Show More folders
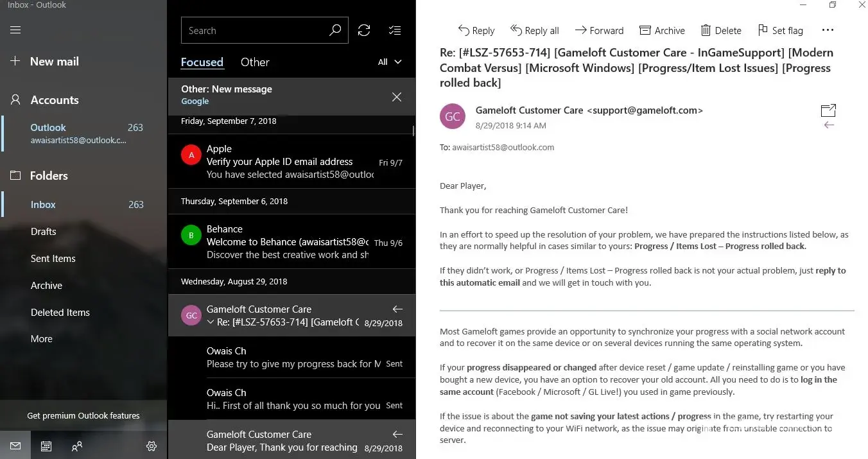The width and height of the screenshot is (868, 459). 42,339
